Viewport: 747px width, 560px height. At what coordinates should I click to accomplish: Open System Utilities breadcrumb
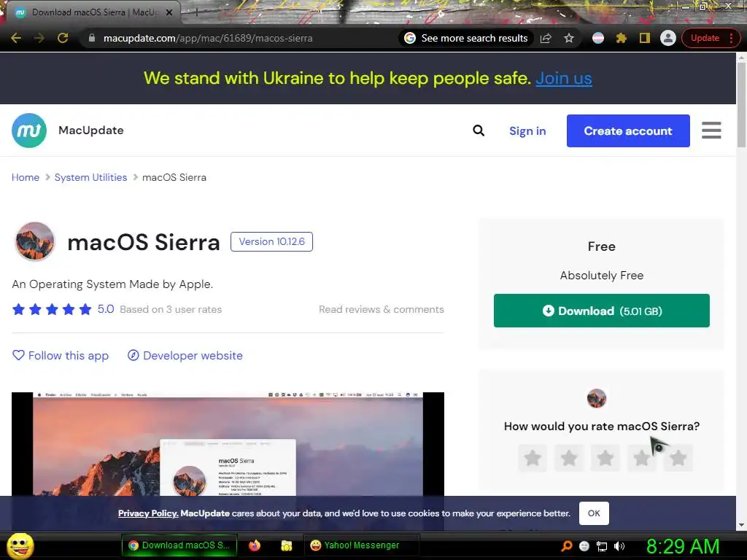tap(90, 177)
